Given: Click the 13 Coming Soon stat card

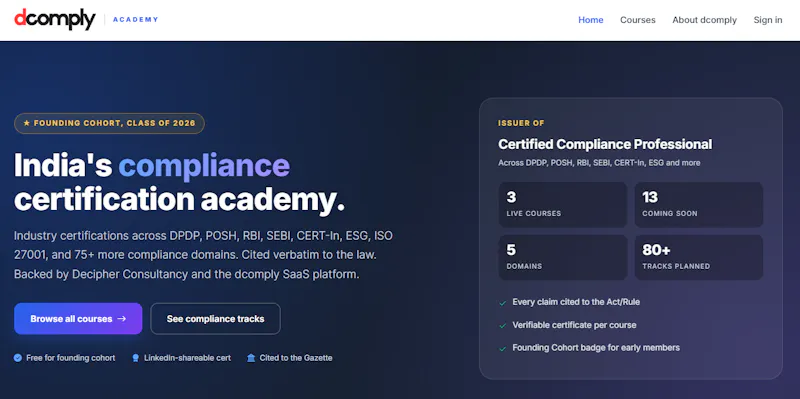Looking at the screenshot, I should coord(698,205).
